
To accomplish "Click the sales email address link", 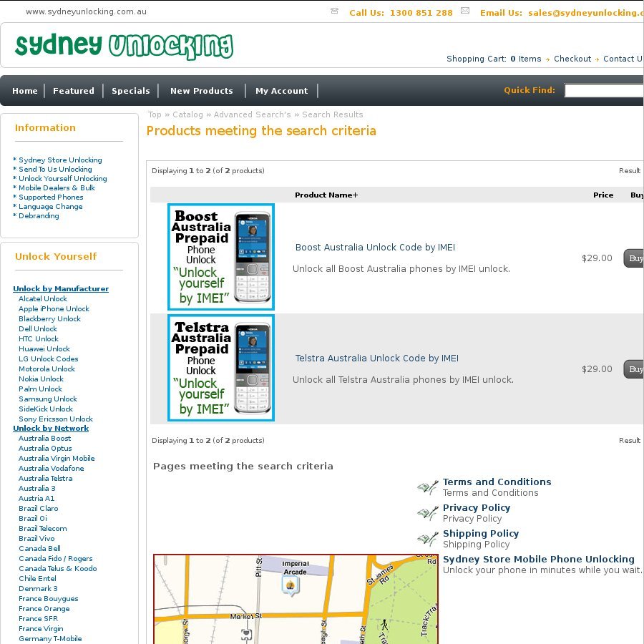I will 585,13.
